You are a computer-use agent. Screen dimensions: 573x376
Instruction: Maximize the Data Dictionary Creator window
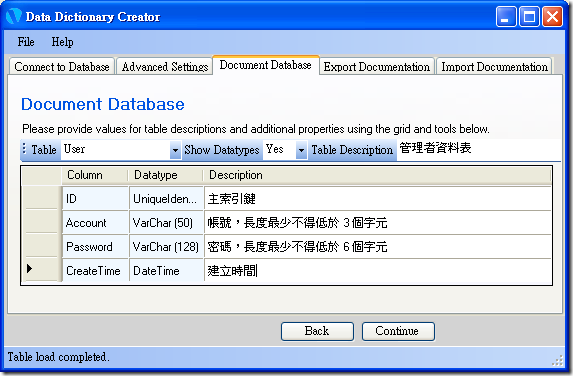coord(529,17)
